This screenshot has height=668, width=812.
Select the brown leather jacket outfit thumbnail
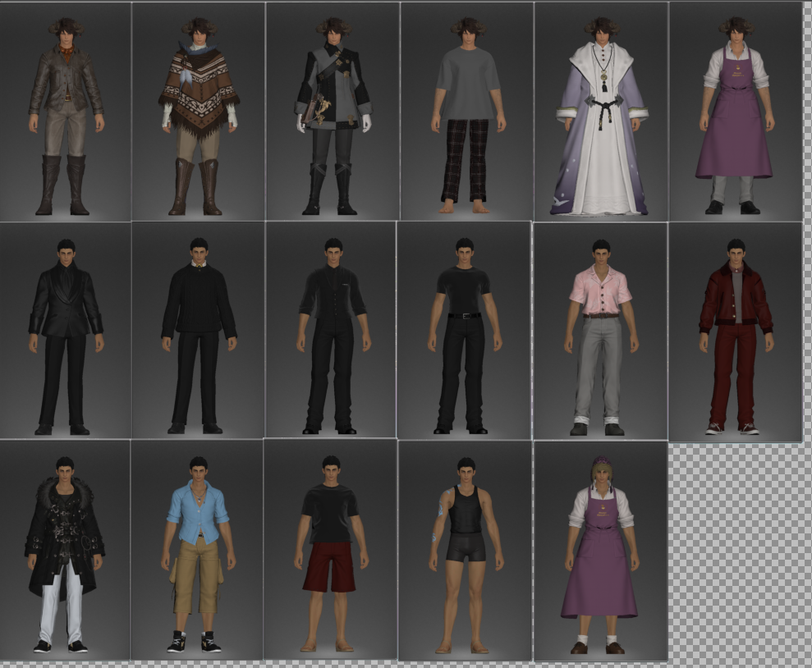(x=65, y=112)
